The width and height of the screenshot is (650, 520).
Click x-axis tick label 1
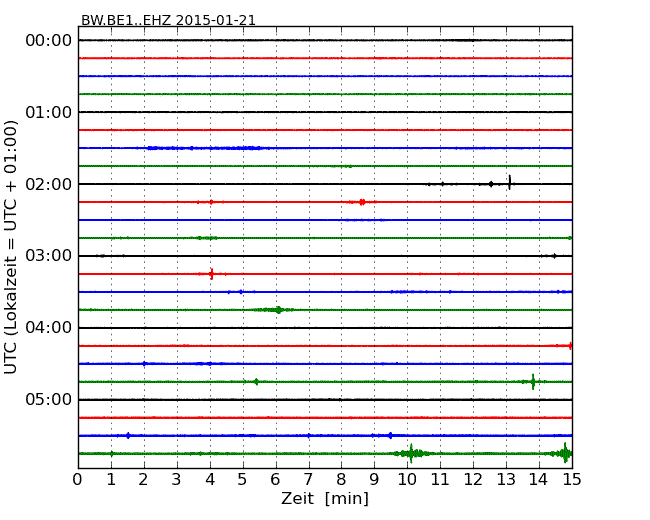pyautogui.click(x=111, y=480)
